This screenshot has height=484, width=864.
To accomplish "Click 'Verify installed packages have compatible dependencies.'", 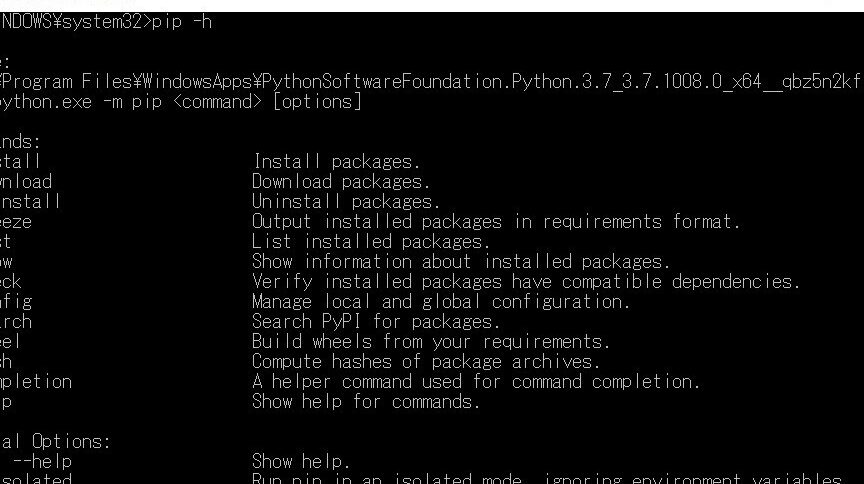I will (526, 282).
